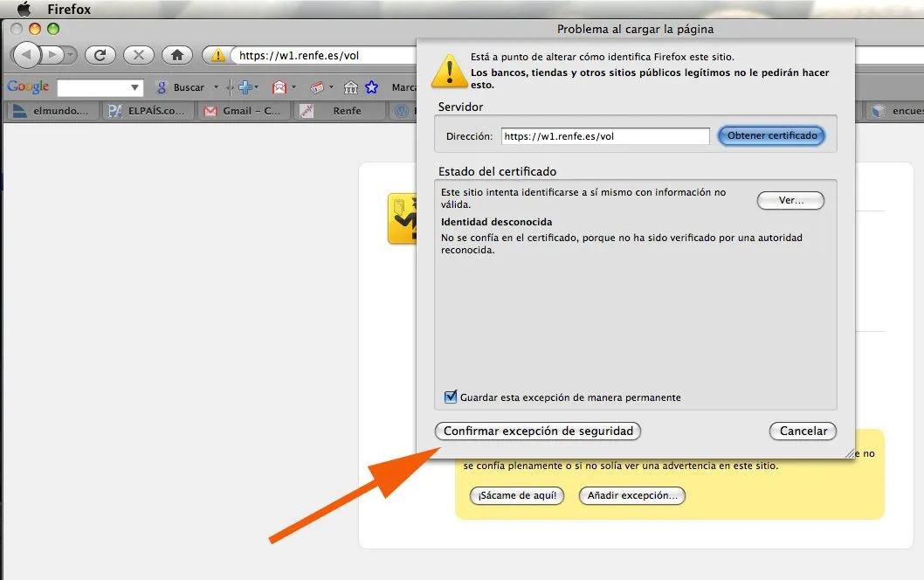Click the bank building icon in toolbar
This screenshot has height=580, width=924.
point(350,87)
